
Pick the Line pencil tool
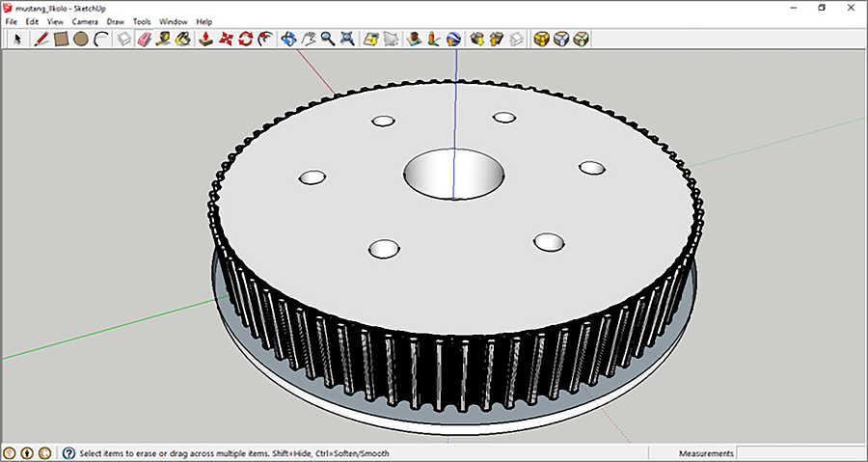click(42, 40)
